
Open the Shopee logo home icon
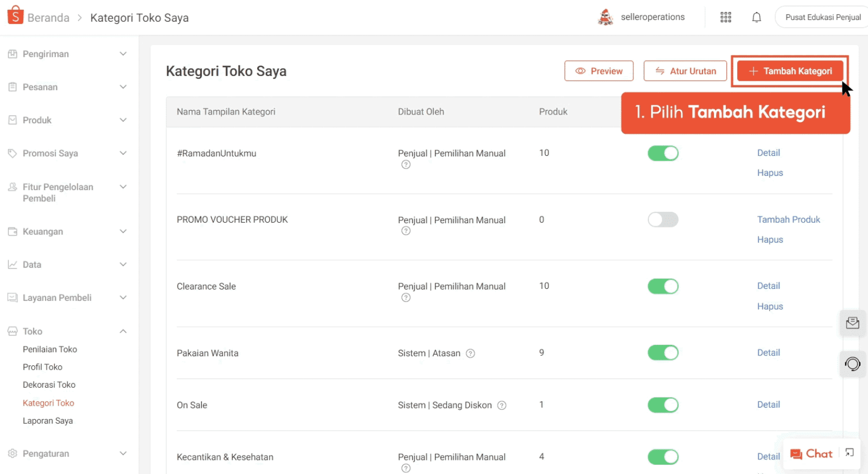[x=15, y=15]
